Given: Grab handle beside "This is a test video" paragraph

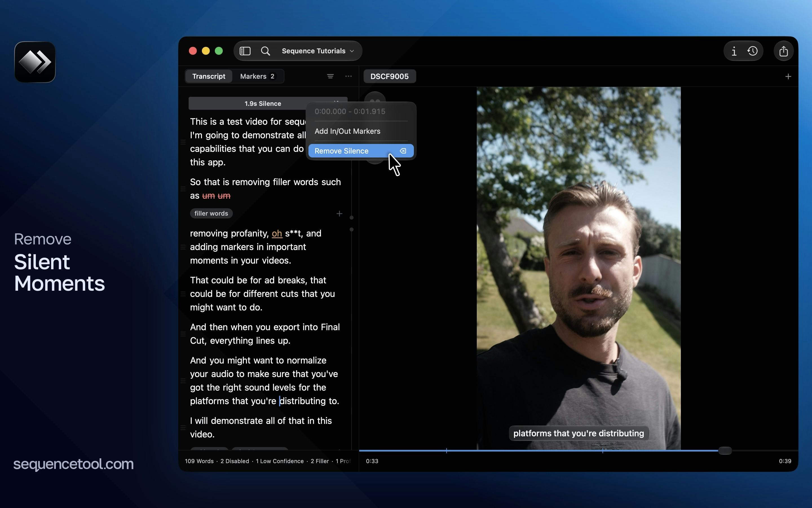Looking at the screenshot, I should (x=183, y=142).
